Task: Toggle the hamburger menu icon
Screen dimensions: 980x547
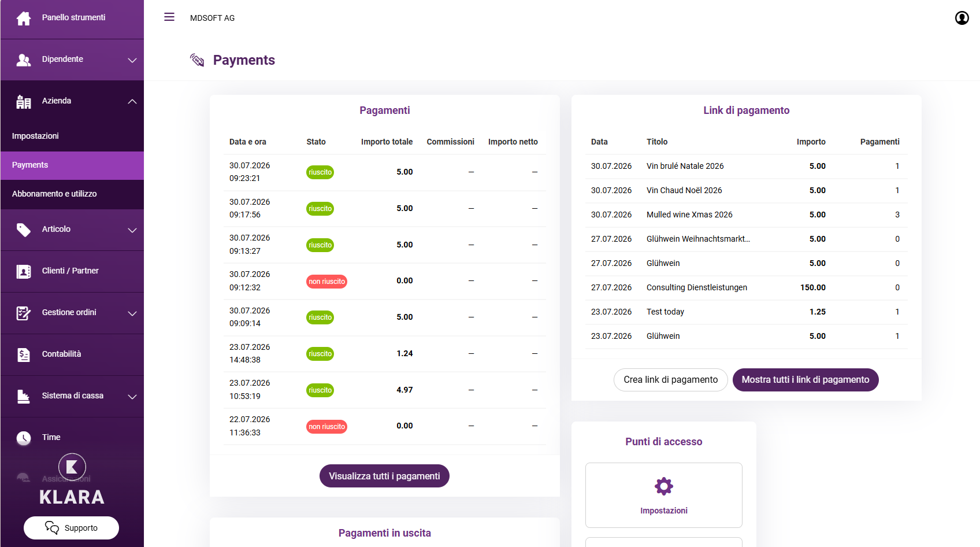Action: 169,17
